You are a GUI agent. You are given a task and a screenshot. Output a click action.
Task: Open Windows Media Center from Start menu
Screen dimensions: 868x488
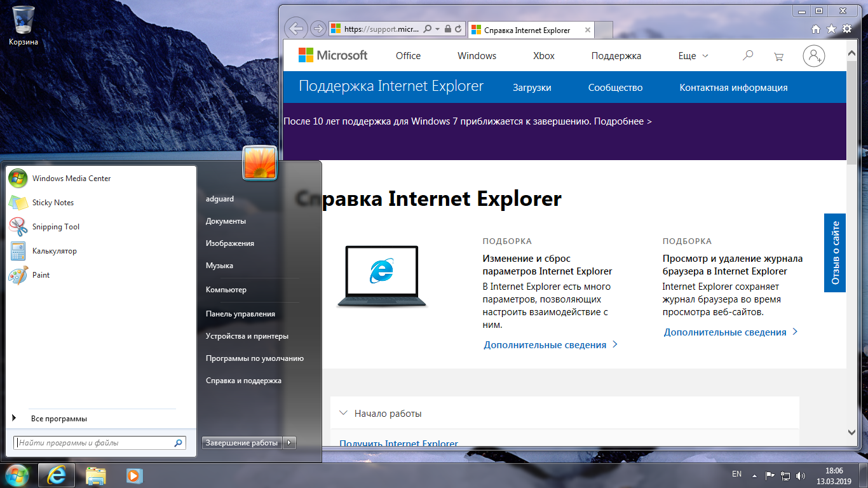pyautogui.click(x=101, y=179)
